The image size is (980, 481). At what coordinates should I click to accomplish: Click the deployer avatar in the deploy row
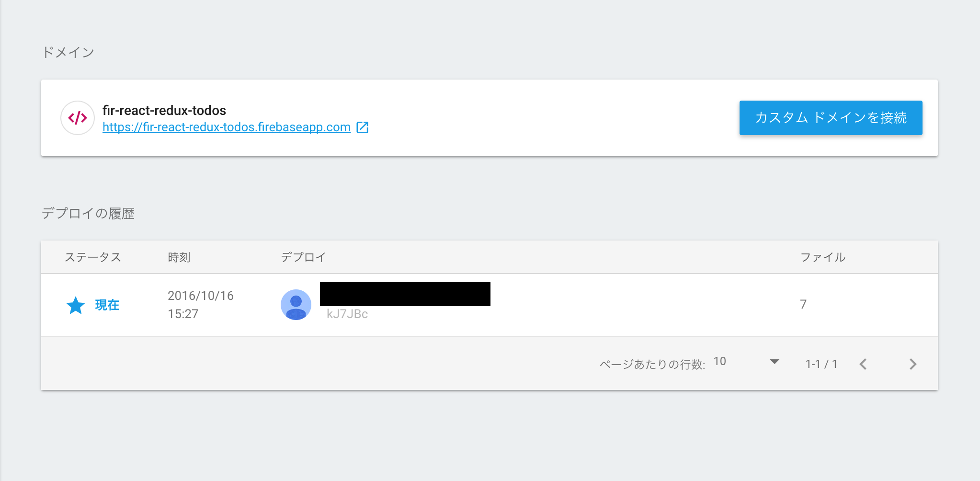[296, 305]
